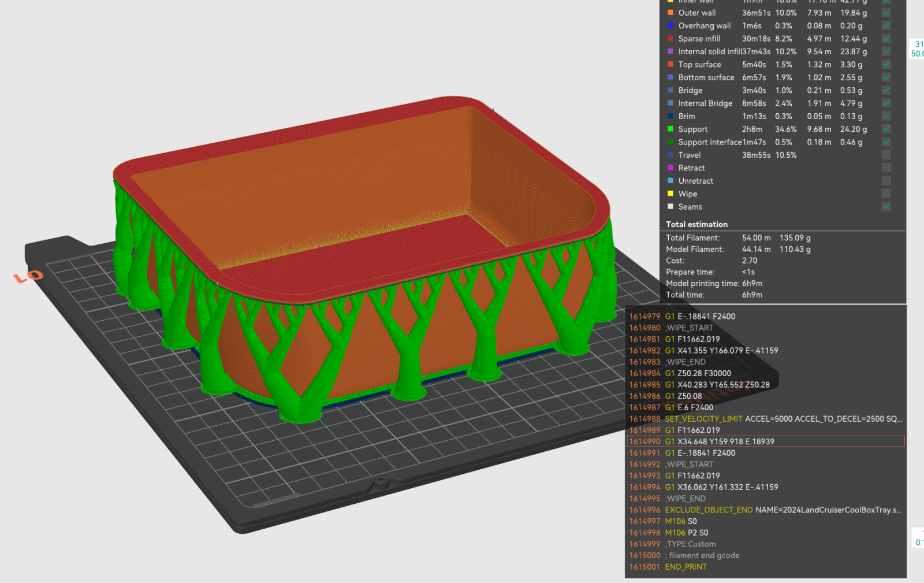The image size is (924, 583).
Task: Show Unretract moves with its checkbox
Action: click(886, 181)
